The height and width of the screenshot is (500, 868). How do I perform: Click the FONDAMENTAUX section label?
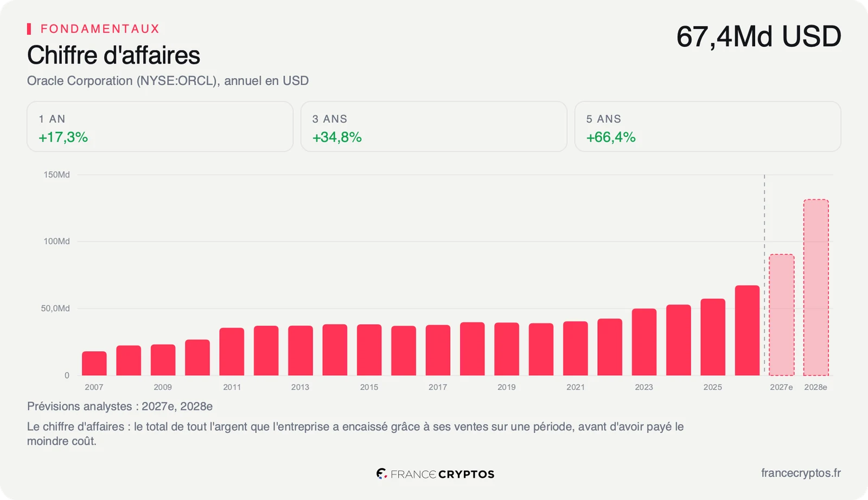click(100, 29)
